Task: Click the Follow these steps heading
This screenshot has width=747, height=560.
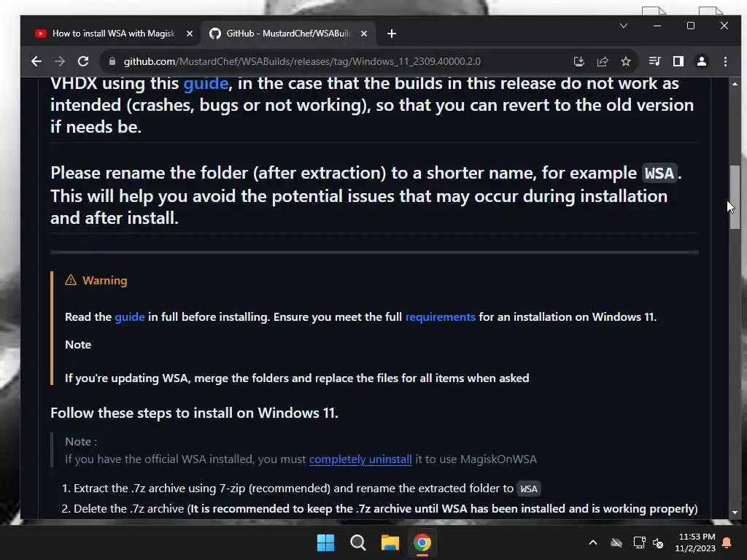Action: (x=194, y=413)
